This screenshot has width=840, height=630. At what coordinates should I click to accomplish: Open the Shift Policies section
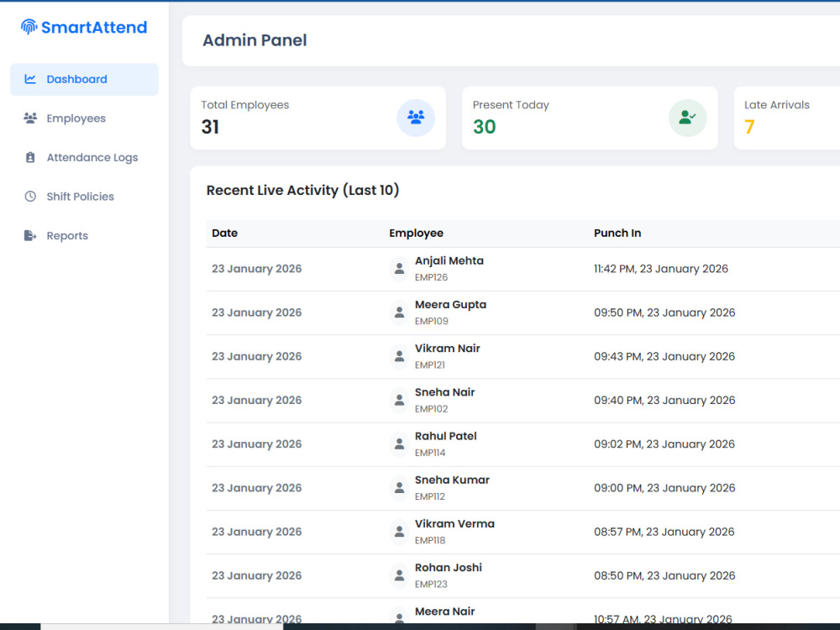84,197
